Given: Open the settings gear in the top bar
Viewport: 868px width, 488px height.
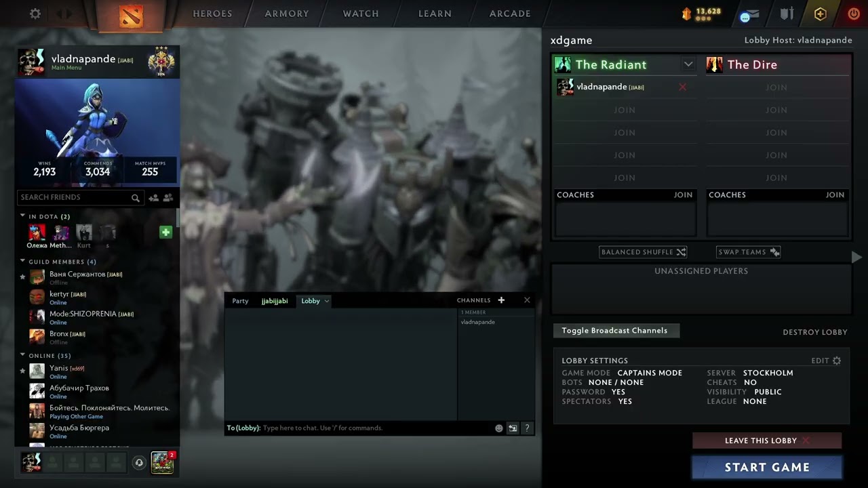Looking at the screenshot, I should pyautogui.click(x=35, y=14).
